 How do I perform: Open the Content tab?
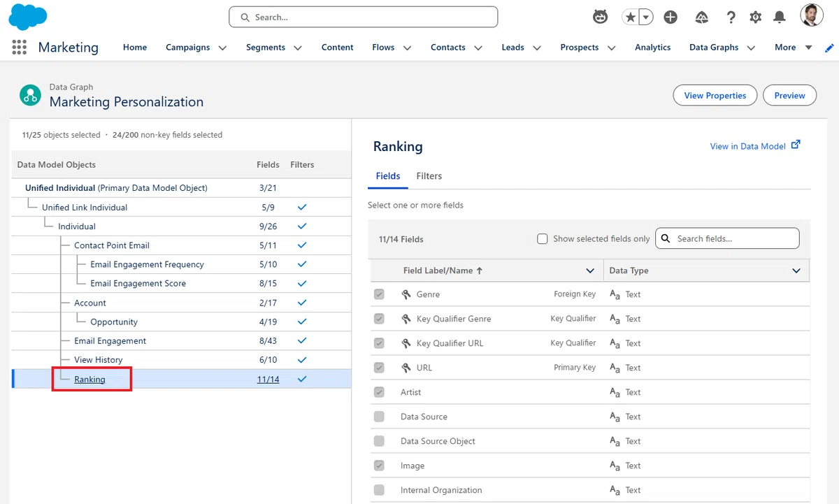337,48
